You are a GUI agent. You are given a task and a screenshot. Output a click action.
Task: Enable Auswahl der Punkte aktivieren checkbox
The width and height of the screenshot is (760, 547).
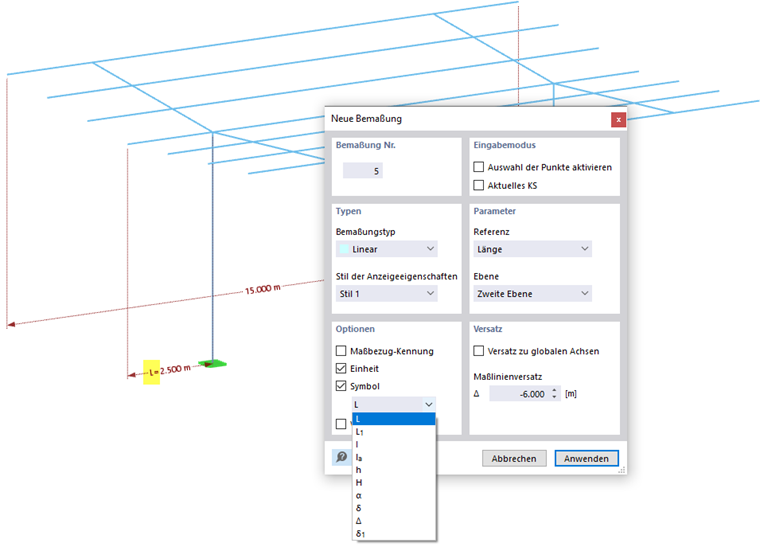pos(478,167)
